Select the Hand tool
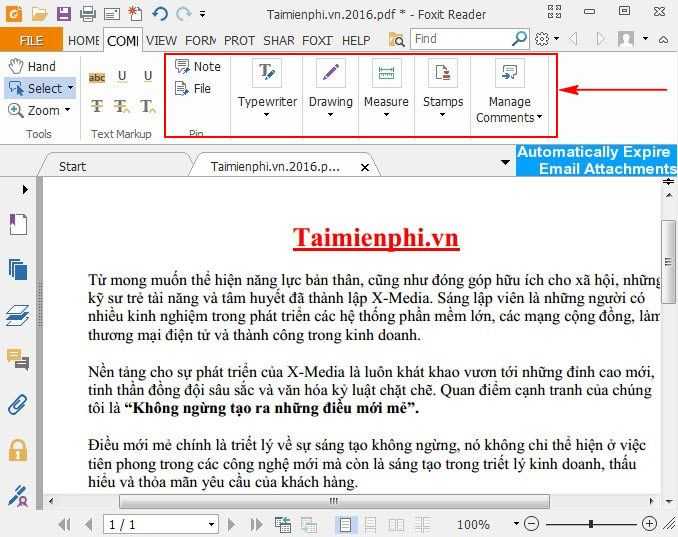This screenshot has height=537, width=678. pyautogui.click(x=32, y=67)
